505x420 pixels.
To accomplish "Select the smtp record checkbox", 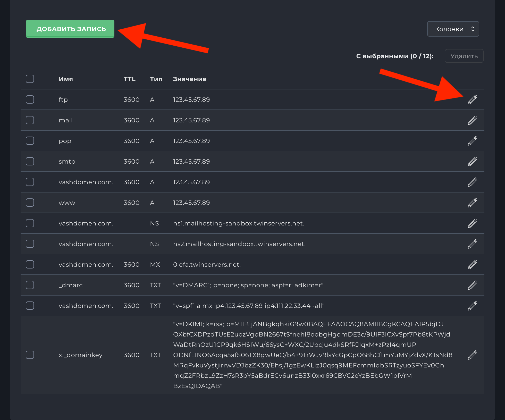I will pos(30,161).
